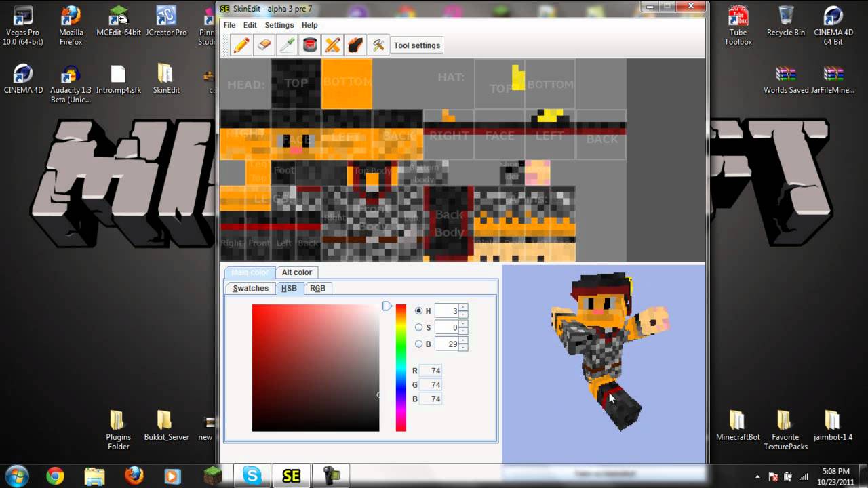Decrease the H value with down stepper
The width and height of the screenshot is (868, 488).
[463, 314]
